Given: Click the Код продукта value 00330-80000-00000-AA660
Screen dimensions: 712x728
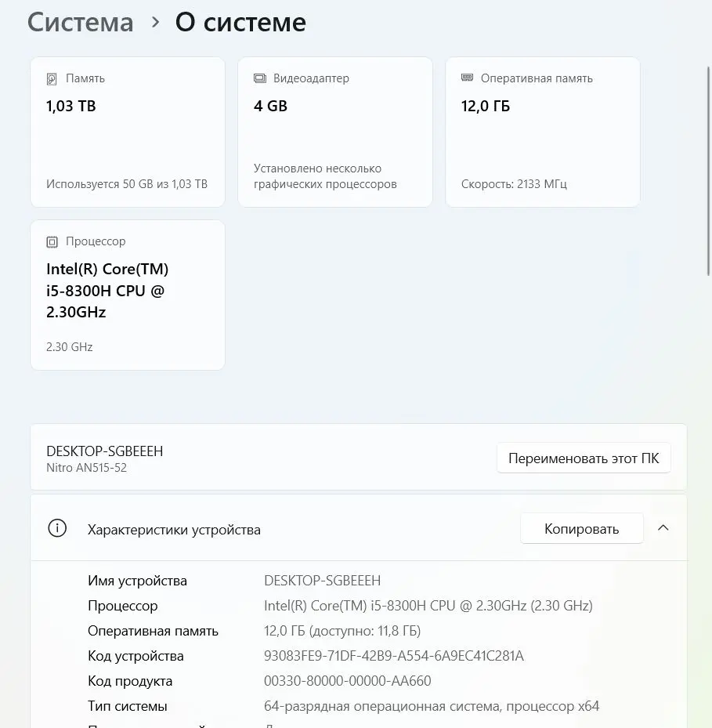Looking at the screenshot, I should tap(347, 681).
